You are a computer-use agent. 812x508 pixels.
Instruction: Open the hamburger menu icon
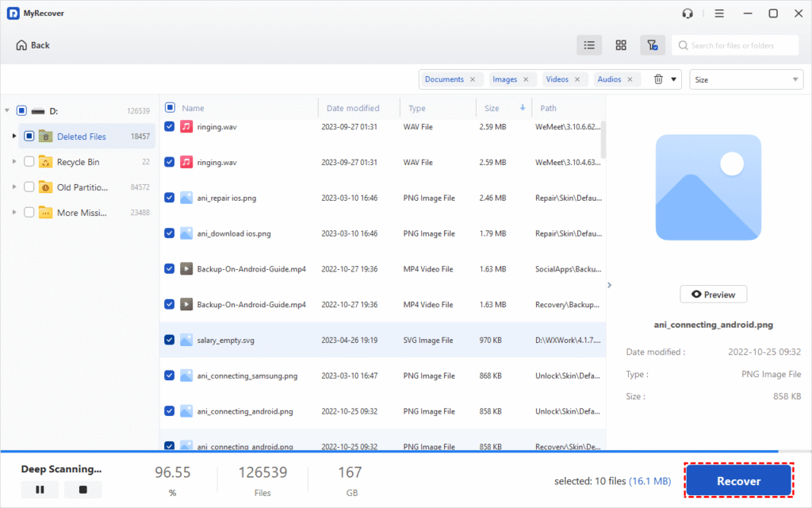tap(718, 13)
